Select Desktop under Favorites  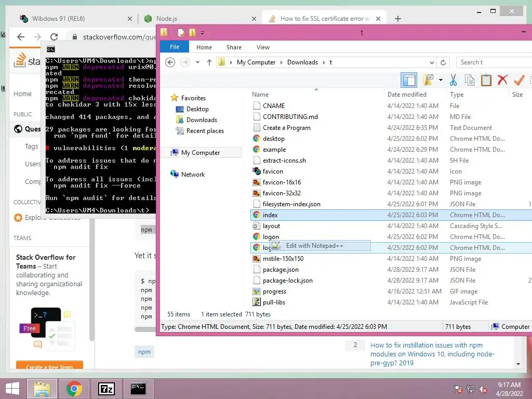[x=197, y=109]
